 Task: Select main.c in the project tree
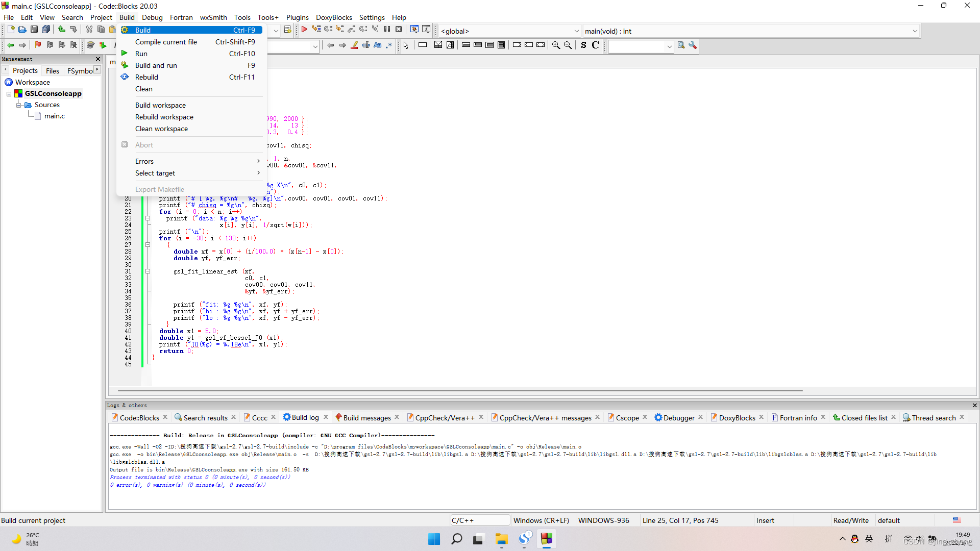tap(55, 116)
